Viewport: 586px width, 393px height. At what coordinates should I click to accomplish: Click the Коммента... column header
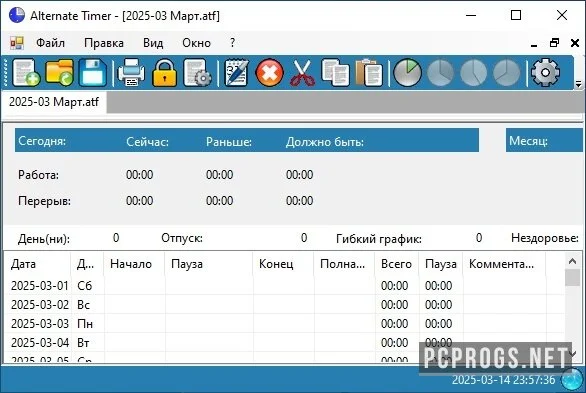tap(504, 264)
